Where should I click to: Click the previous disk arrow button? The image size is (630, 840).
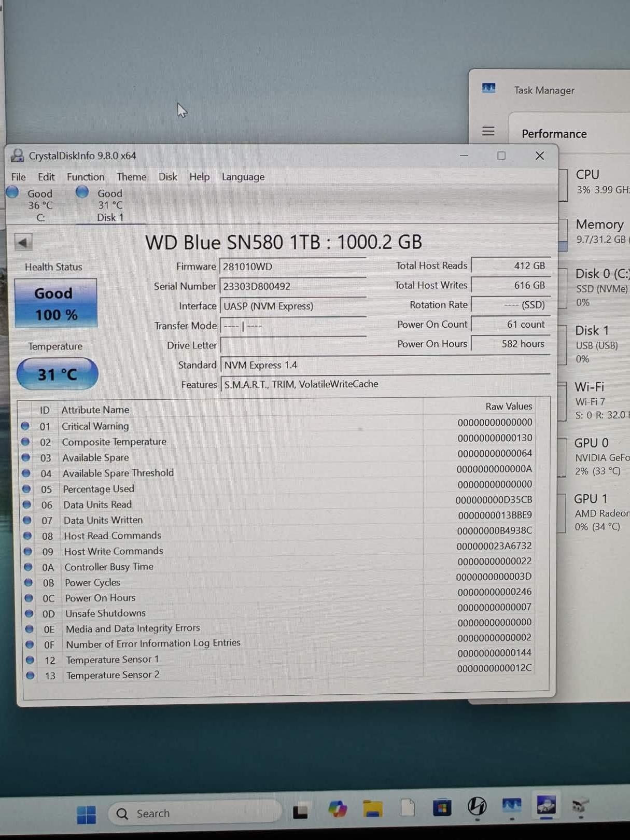tap(23, 242)
